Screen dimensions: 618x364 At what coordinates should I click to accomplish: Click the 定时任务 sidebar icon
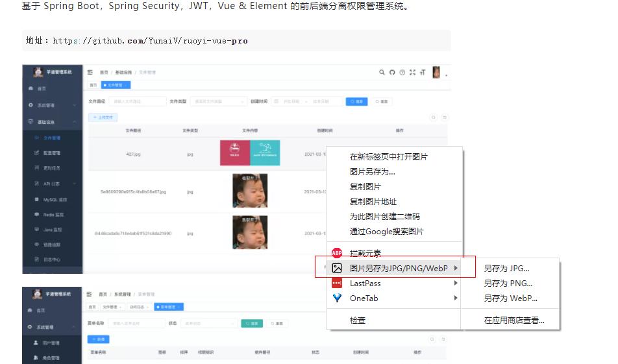[36, 168]
